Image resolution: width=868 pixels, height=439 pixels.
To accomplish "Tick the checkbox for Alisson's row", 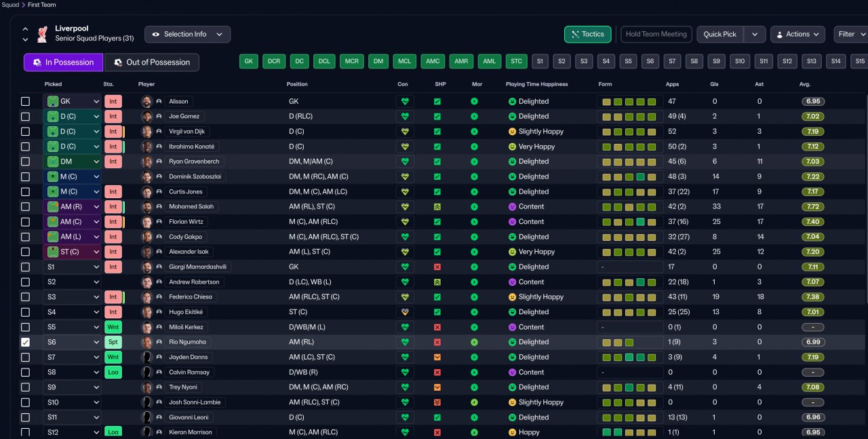I will pos(26,102).
